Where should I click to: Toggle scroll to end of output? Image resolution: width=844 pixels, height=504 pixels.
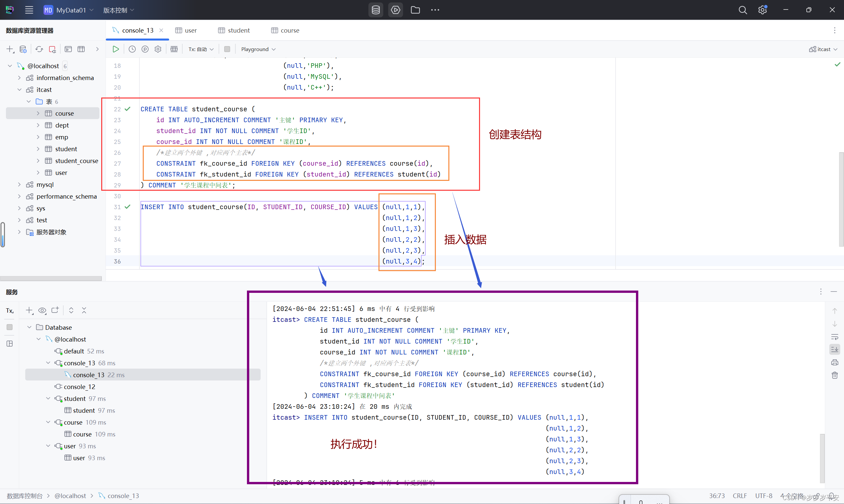pos(834,349)
